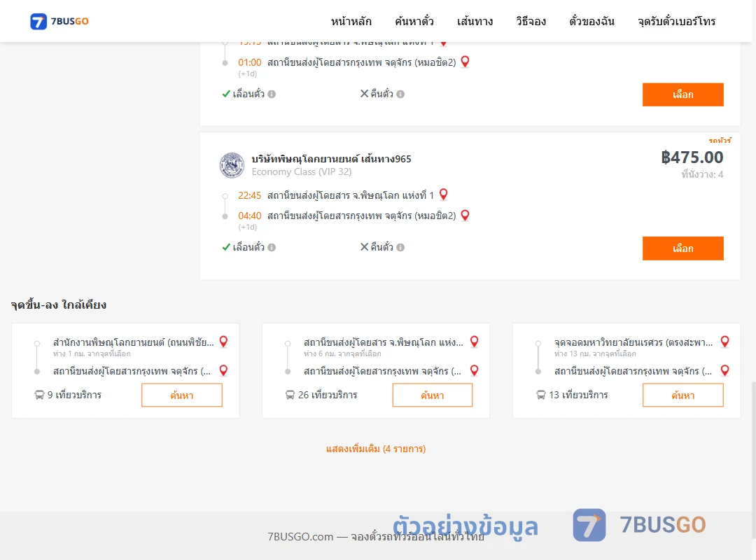Click the สำนักงานพิษณุโลกยานยนต์ (ถนนพิชัย... station name
The height and width of the screenshot is (560, 756).
[x=134, y=342]
